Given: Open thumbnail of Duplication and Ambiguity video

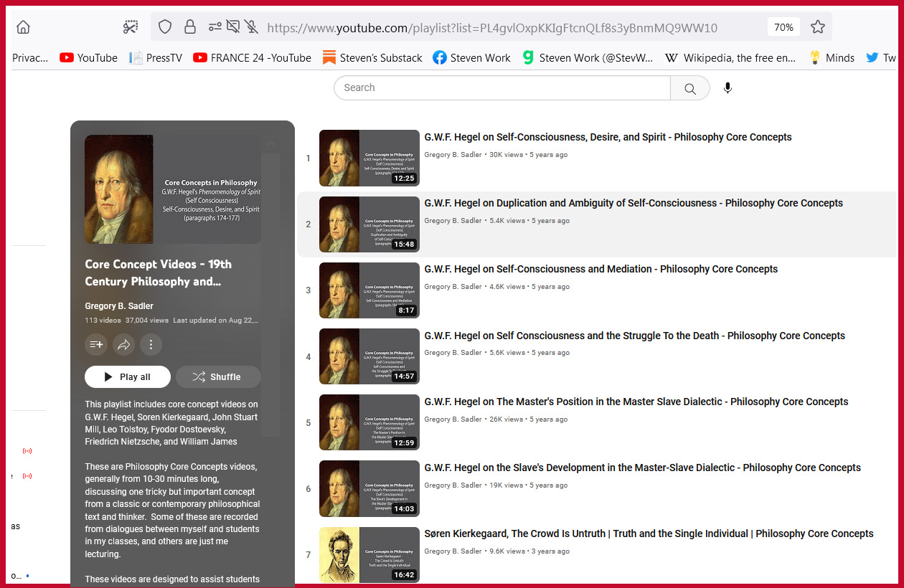Looking at the screenshot, I should 369,224.
